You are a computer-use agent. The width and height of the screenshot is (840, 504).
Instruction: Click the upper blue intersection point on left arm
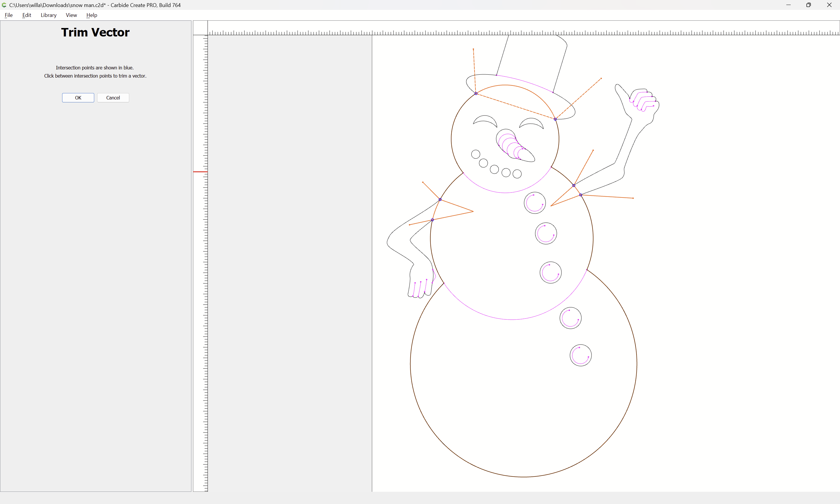click(440, 200)
